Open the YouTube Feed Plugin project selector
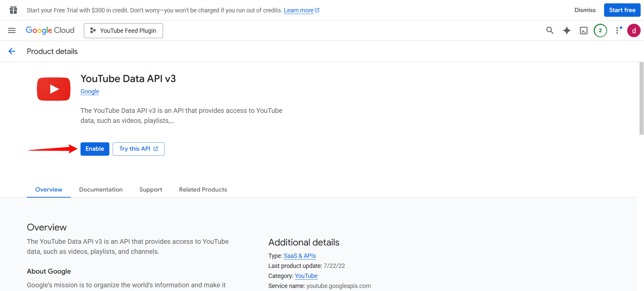The image size is (644, 291). pyautogui.click(x=123, y=30)
